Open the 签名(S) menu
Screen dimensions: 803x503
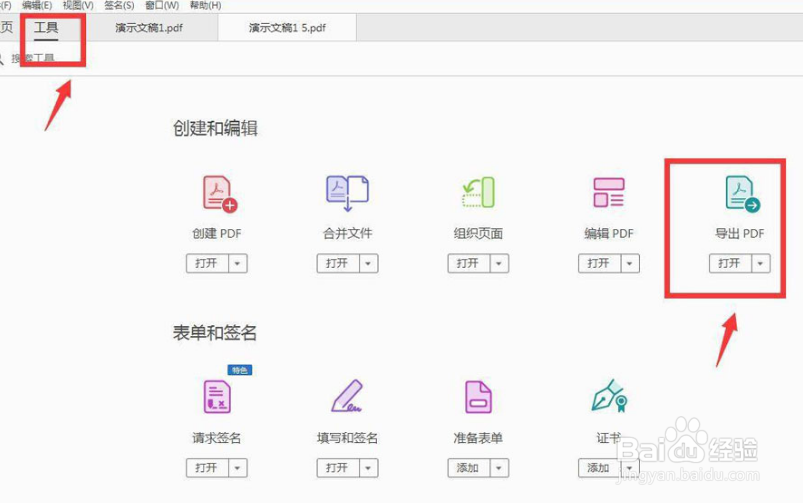click(119, 6)
